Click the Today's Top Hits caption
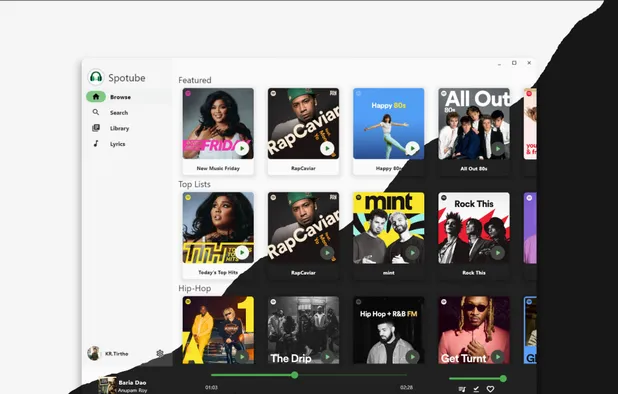Viewport: 618px width, 394px height. (218, 272)
